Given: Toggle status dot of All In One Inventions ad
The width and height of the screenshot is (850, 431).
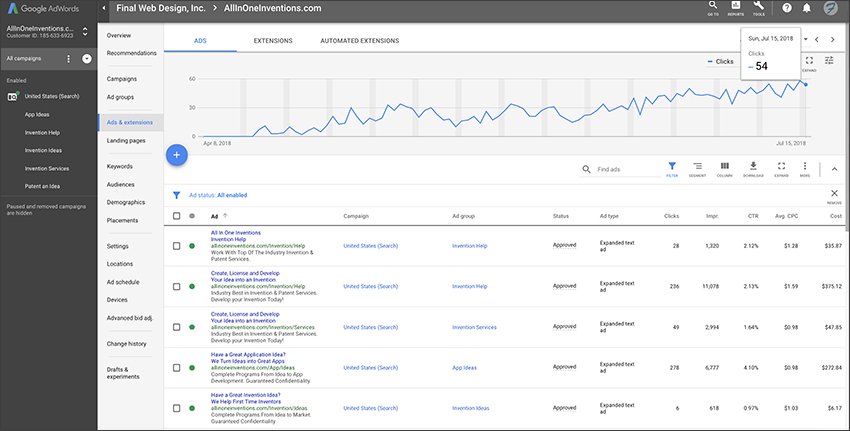Looking at the screenshot, I should (x=192, y=246).
